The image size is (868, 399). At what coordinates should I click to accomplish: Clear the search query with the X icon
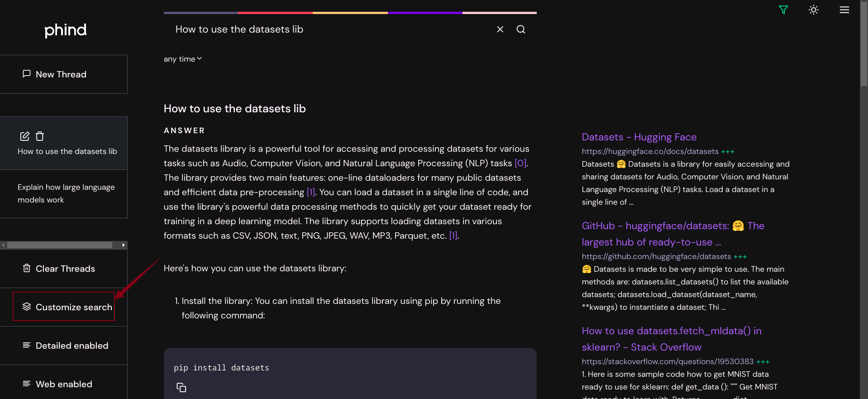tap(500, 29)
